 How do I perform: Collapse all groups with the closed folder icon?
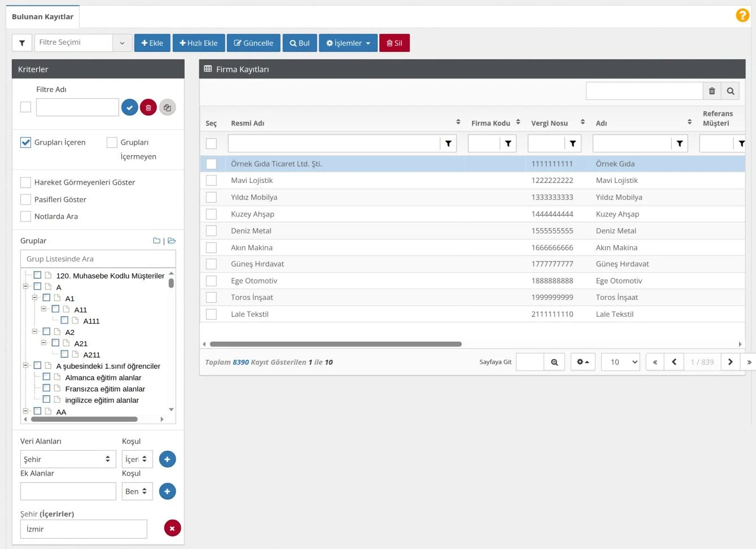[156, 241]
